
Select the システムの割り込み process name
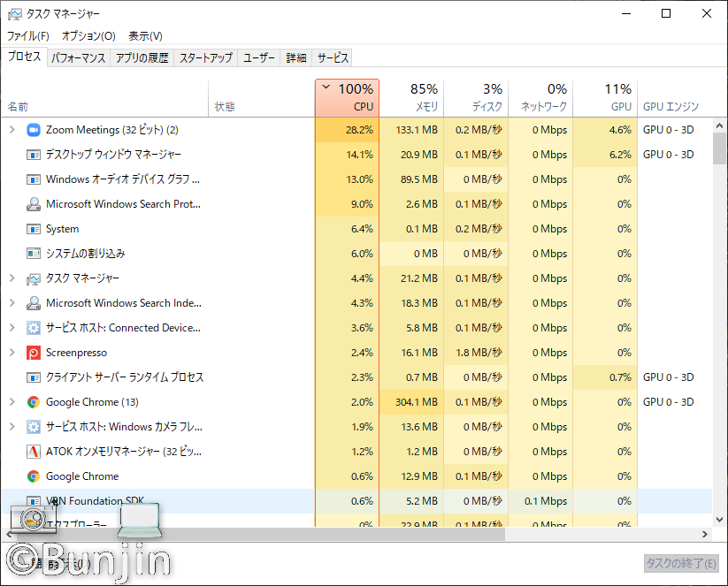pos(86,254)
